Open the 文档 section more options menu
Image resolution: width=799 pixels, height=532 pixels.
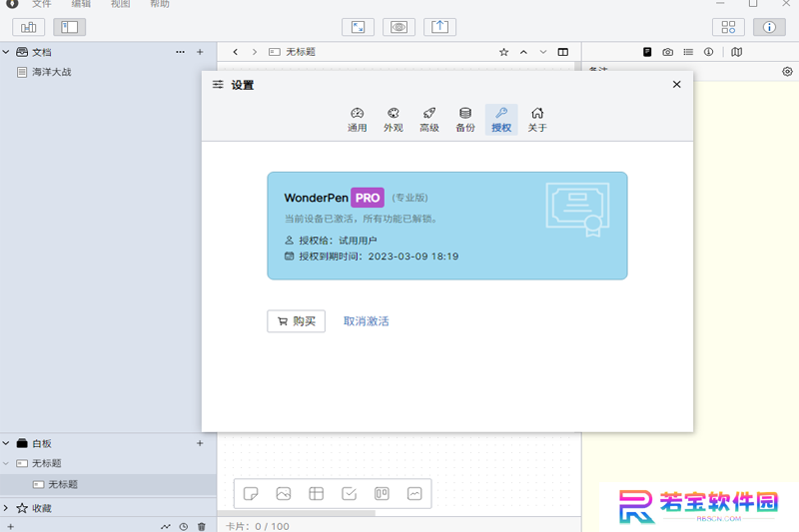point(180,52)
